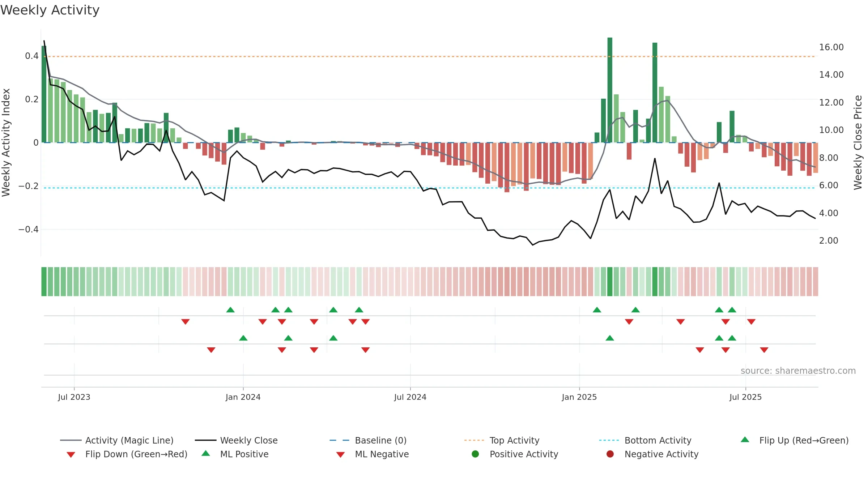Click the Weekly Activity Index axis title
This screenshot has width=868, height=488.
tap(6, 142)
